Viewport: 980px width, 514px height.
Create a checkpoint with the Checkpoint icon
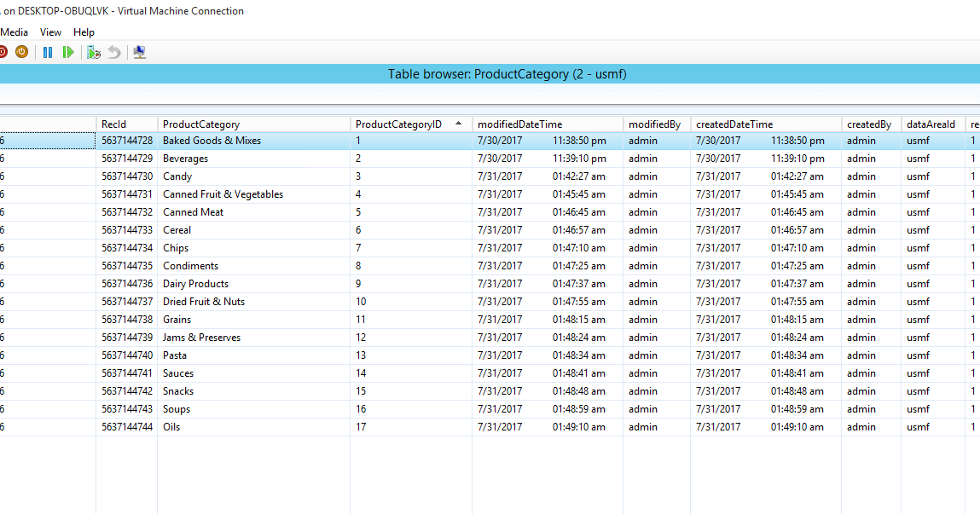point(94,53)
